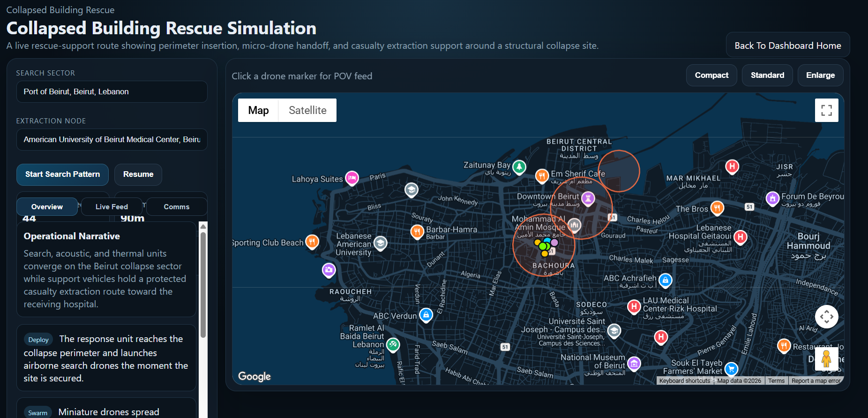Select the Mohammad Al Amin Mosque marker
The height and width of the screenshot is (418, 868).
click(x=575, y=225)
